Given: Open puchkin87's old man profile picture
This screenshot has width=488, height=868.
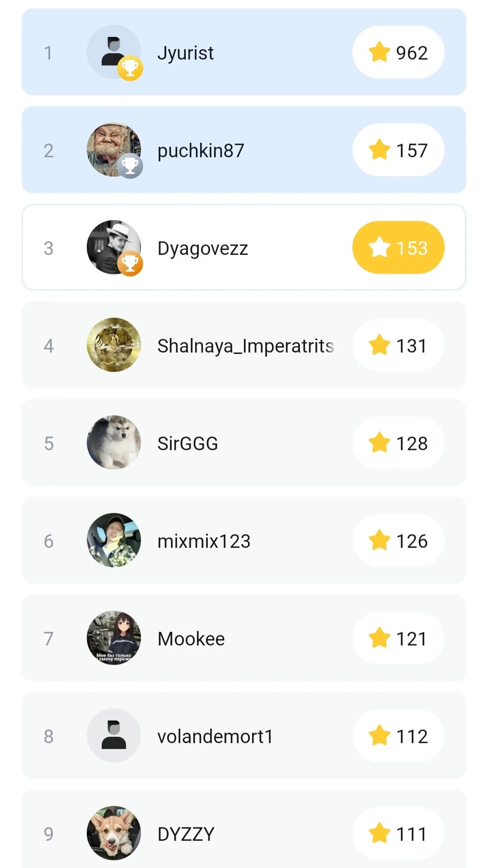Looking at the screenshot, I should pyautogui.click(x=114, y=150).
